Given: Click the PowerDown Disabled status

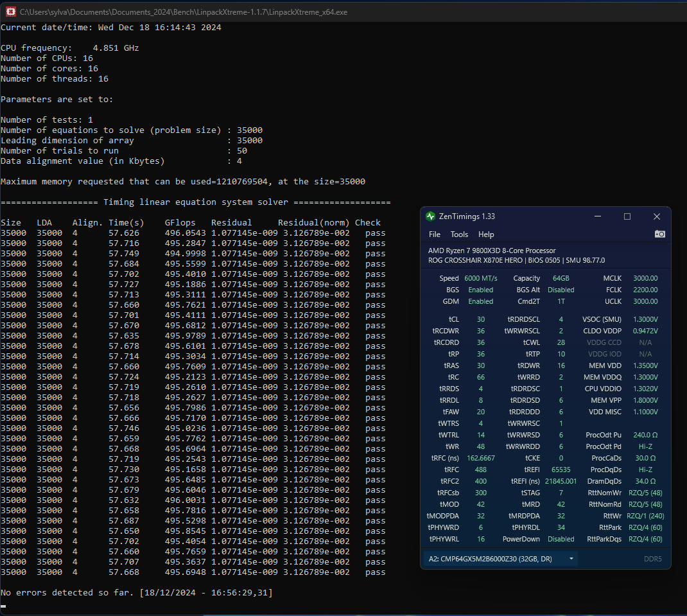Looking at the screenshot, I should (x=561, y=539).
